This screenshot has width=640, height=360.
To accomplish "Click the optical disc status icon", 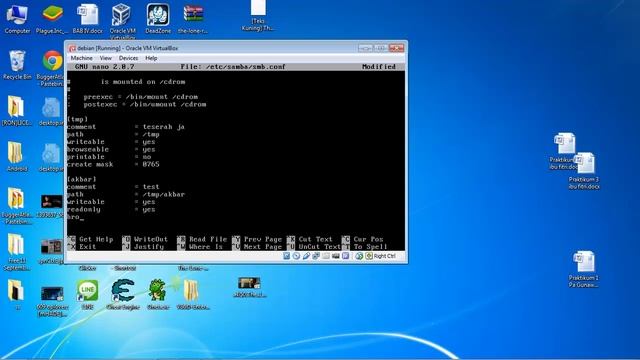I will [296, 256].
